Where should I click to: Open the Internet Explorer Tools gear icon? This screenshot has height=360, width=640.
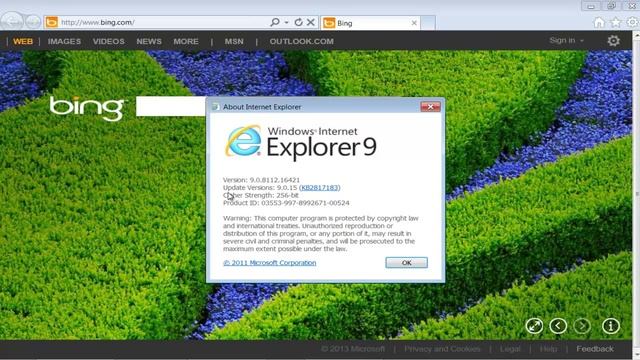(632, 22)
